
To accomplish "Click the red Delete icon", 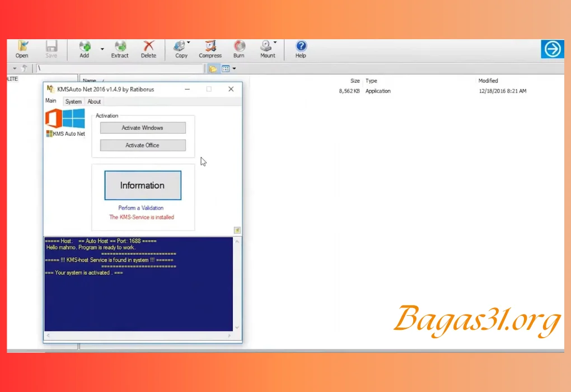I will coord(148,49).
